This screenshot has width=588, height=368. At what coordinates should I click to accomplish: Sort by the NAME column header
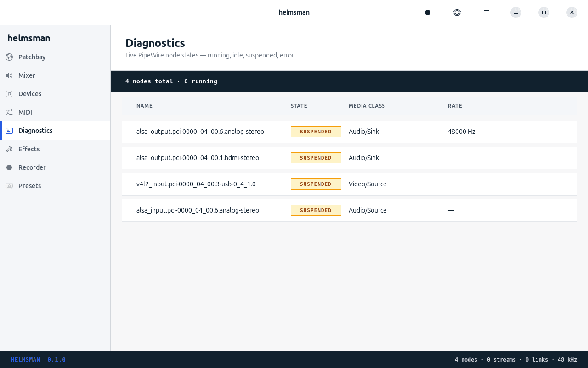(144, 106)
